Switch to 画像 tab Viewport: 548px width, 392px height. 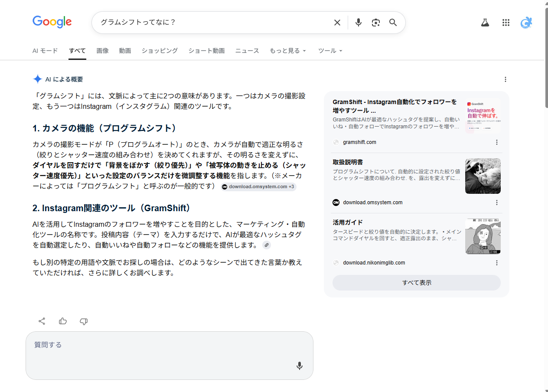coord(102,51)
